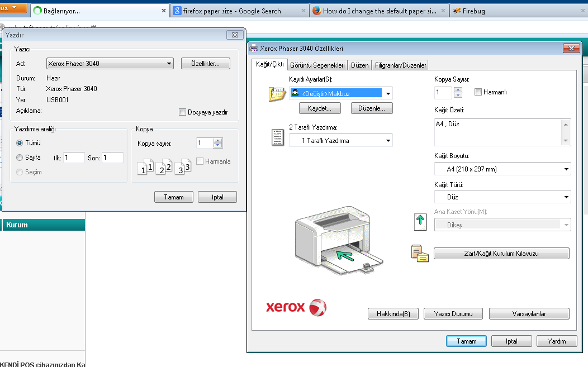This screenshot has width=588, height=367.
Task: Click İptal in the Yazdır dialog
Action: coord(217,197)
